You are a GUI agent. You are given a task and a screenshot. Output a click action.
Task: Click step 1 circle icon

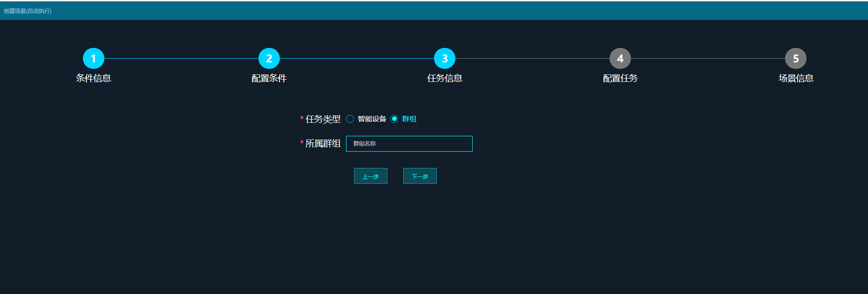coord(93,59)
